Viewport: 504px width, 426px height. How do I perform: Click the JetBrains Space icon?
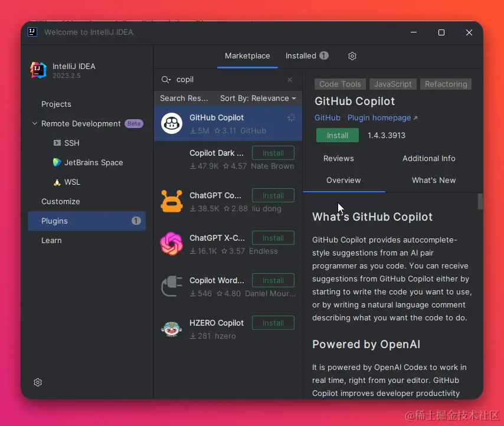pos(57,162)
